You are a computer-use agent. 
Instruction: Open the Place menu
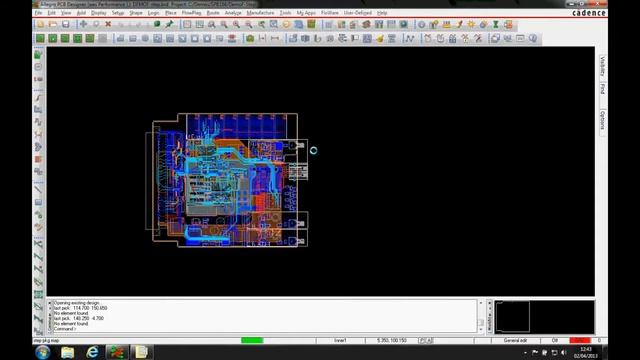click(x=171, y=13)
